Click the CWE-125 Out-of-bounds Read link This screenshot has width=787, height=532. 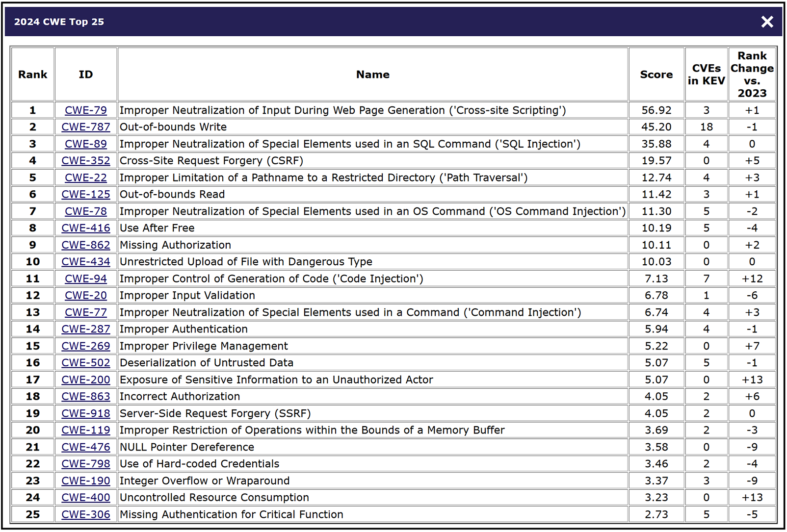[x=86, y=195]
